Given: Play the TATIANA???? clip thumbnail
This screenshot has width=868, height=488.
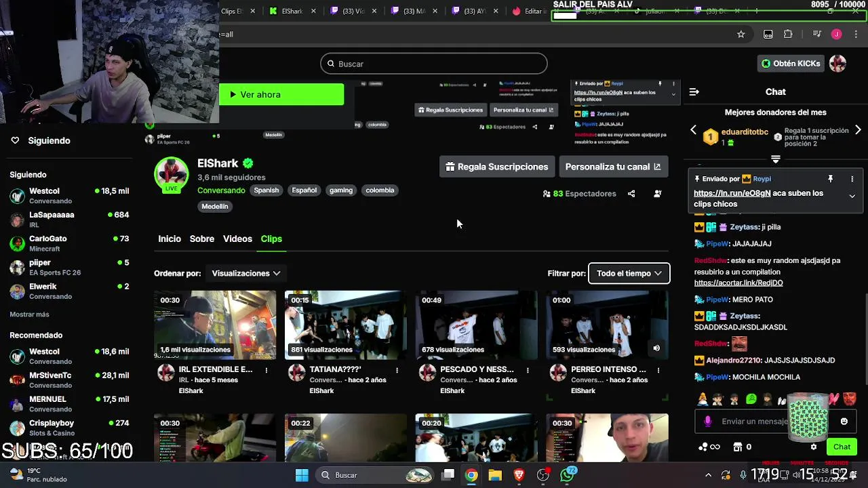Looking at the screenshot, I should pos(346,325).
